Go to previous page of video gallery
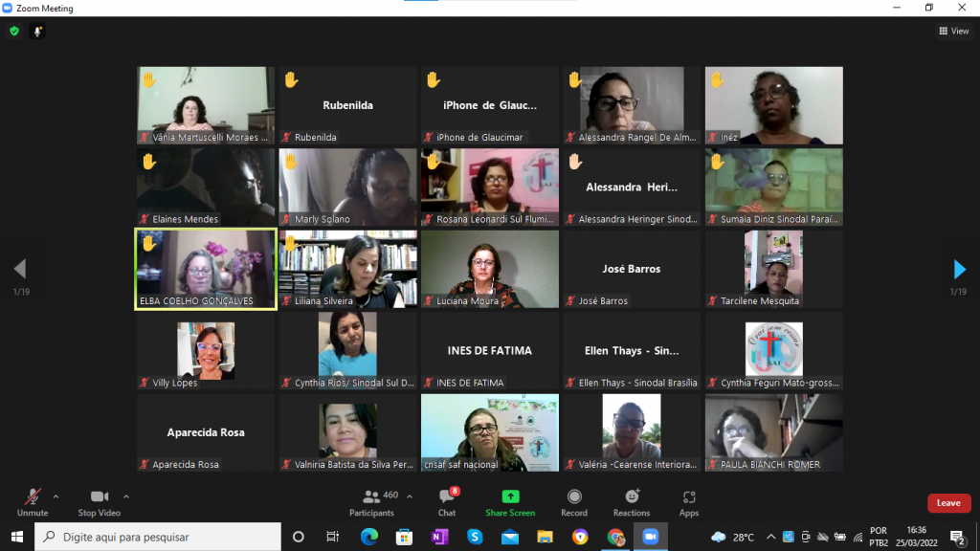The image size is (980, 551). pos(20,270)
